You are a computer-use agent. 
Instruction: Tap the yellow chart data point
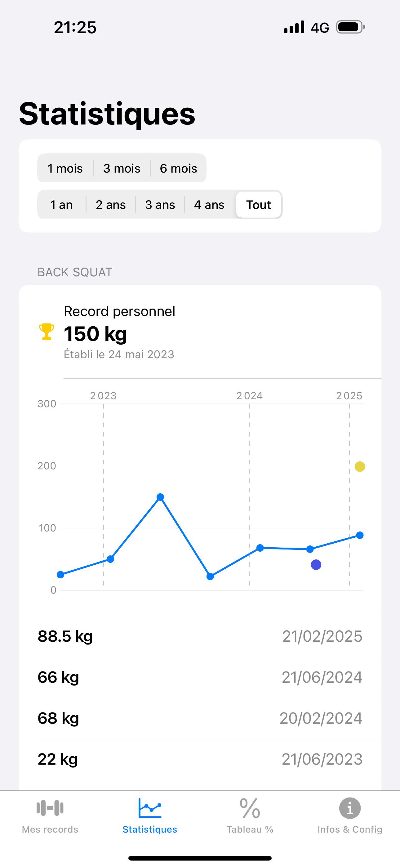point(360,467)
